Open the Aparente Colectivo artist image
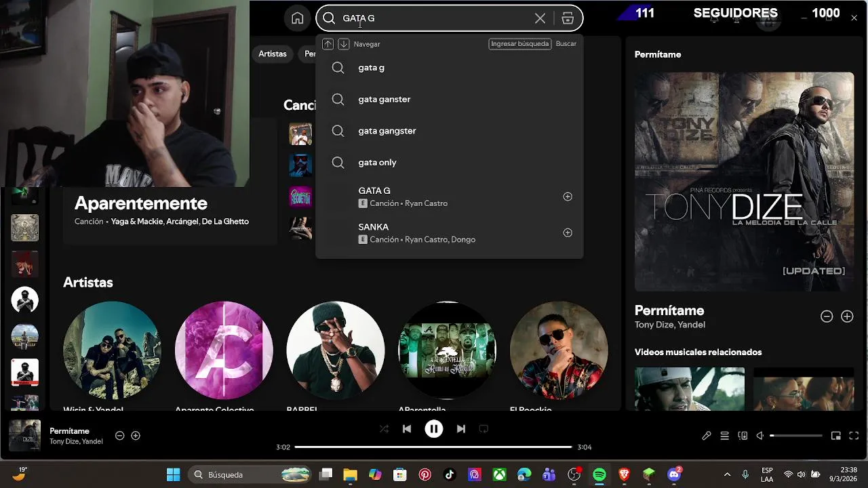 tap(224, 350)
